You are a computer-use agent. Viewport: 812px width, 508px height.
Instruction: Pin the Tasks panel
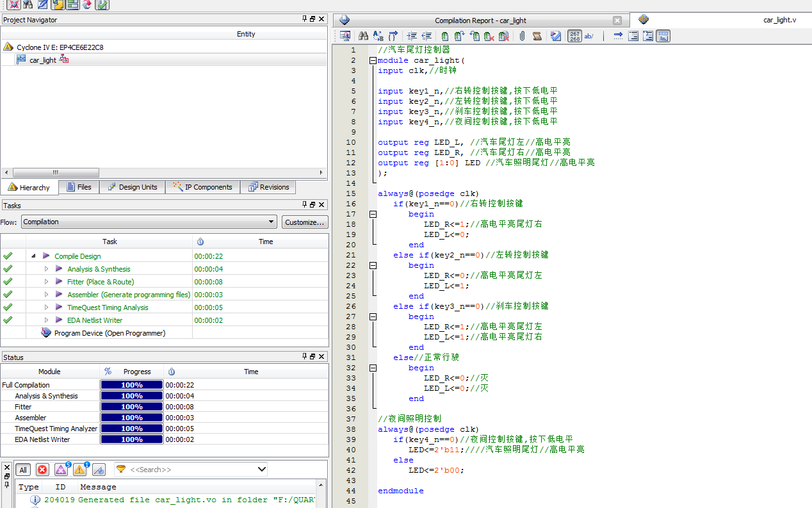305,205
